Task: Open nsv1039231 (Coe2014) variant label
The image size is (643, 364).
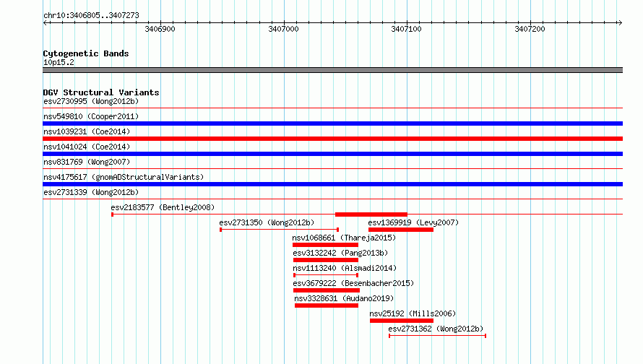Action: click(87, 131)
